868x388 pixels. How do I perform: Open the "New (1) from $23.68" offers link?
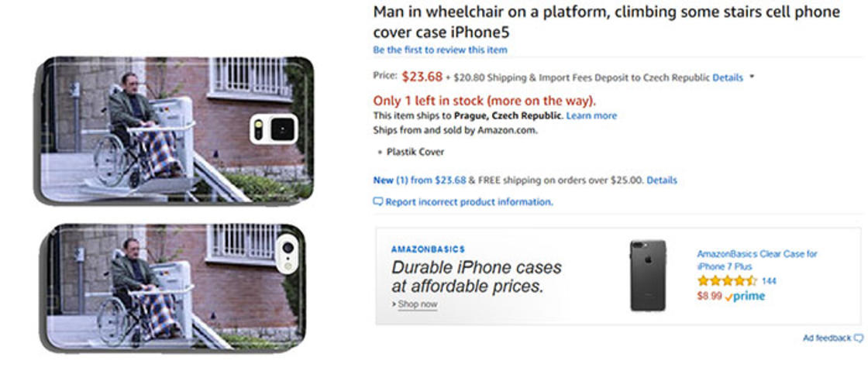(x=419, y=180)
